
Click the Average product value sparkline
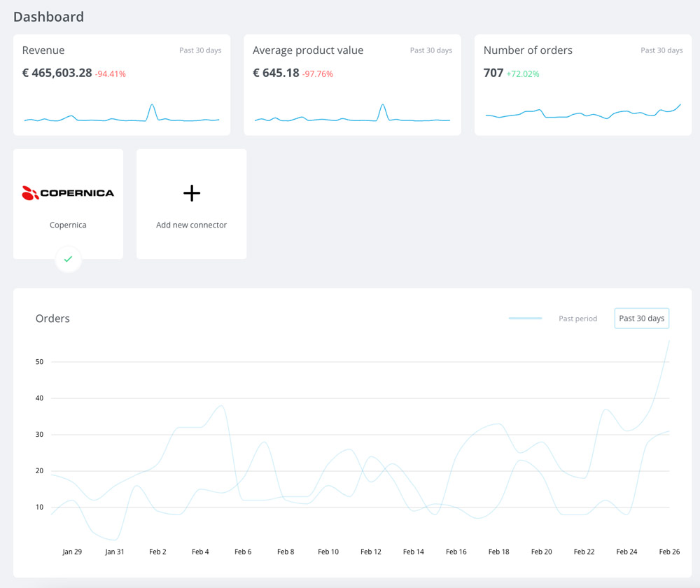click(352, 113)
